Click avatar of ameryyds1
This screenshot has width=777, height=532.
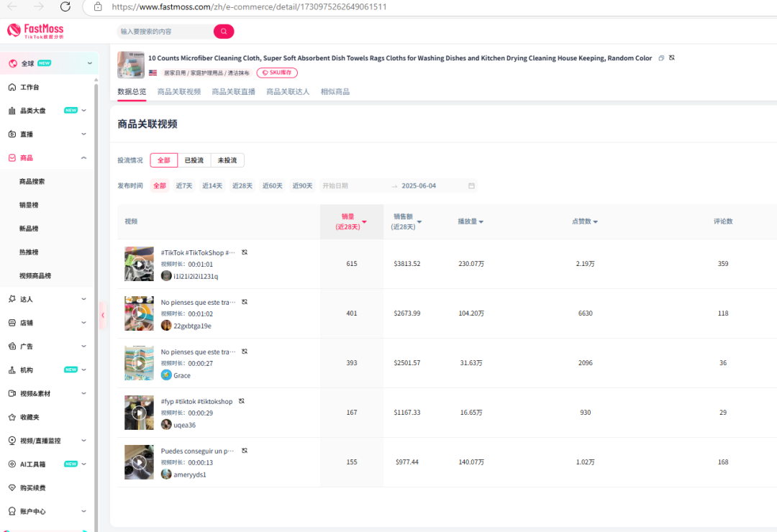pos(166,474)
